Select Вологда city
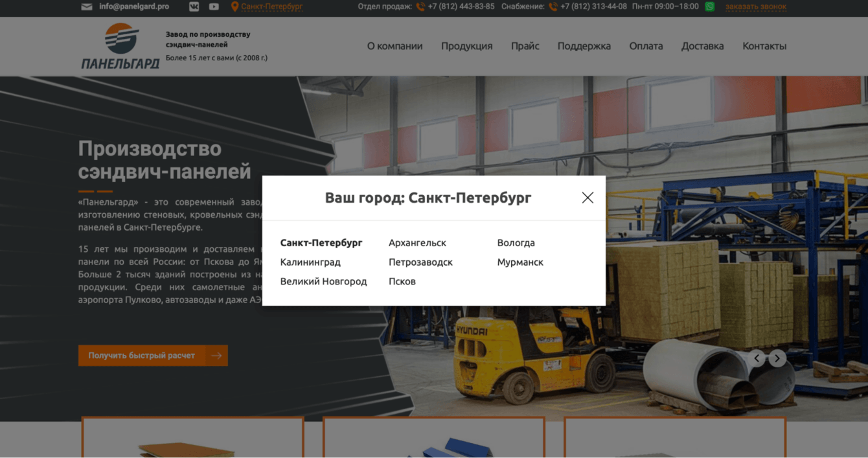The image size is (868, 458). [516, 243]
